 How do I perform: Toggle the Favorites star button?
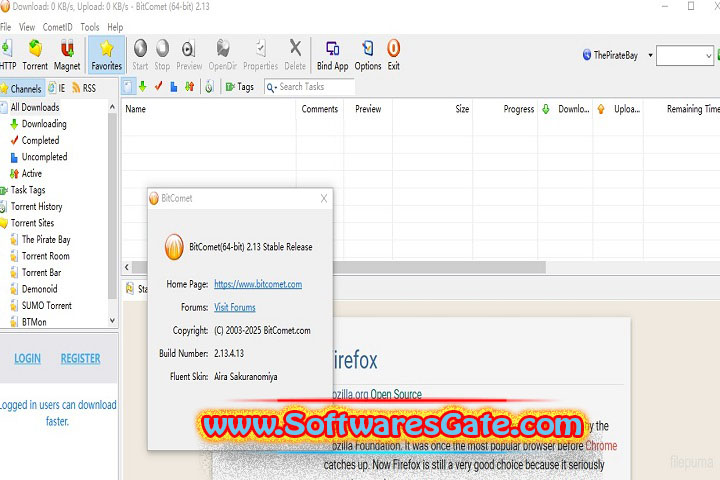(107, 55)
